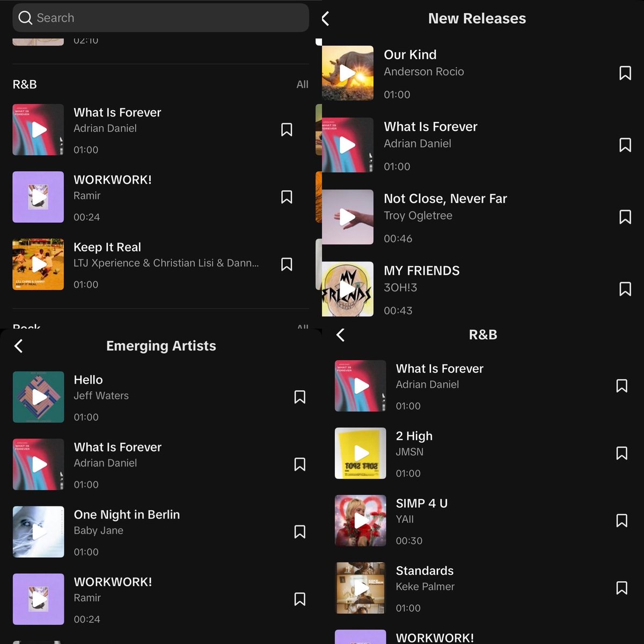Open All link beside R&B section header
This screenshot has width=644, height=644.
[302, 84]
